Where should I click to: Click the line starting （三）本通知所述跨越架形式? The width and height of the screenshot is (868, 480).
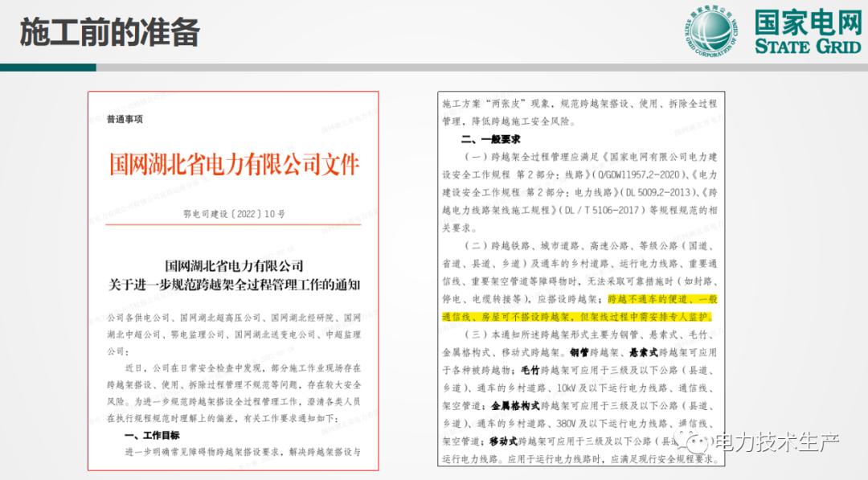click(x=588, y=334)
